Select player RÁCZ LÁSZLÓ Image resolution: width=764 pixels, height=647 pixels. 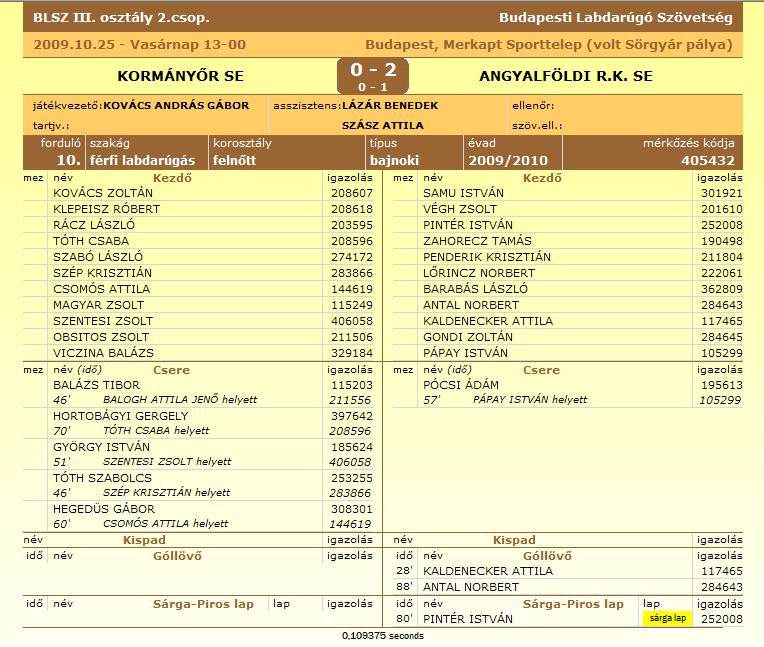point(94,225)
